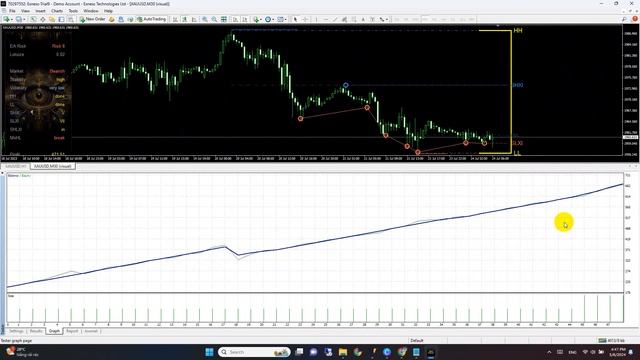This screenshot has width=640, height=360.
Task: Open the tester Report tab
Action: click(72, 331)
